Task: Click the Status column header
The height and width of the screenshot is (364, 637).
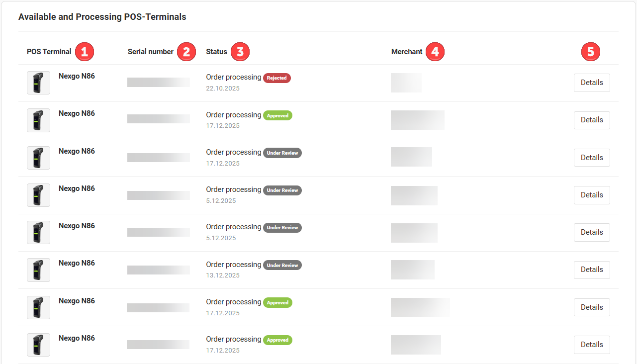Action: [x=217, y=52]
